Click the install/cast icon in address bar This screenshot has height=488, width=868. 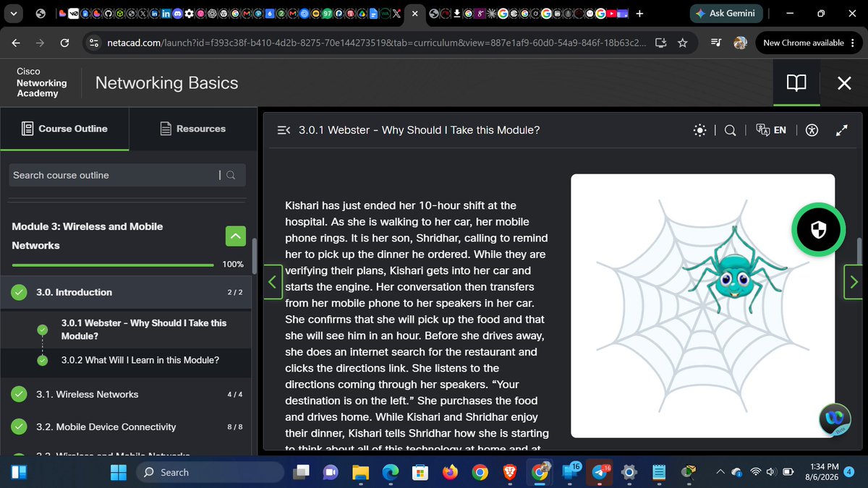tap(660, 43)
